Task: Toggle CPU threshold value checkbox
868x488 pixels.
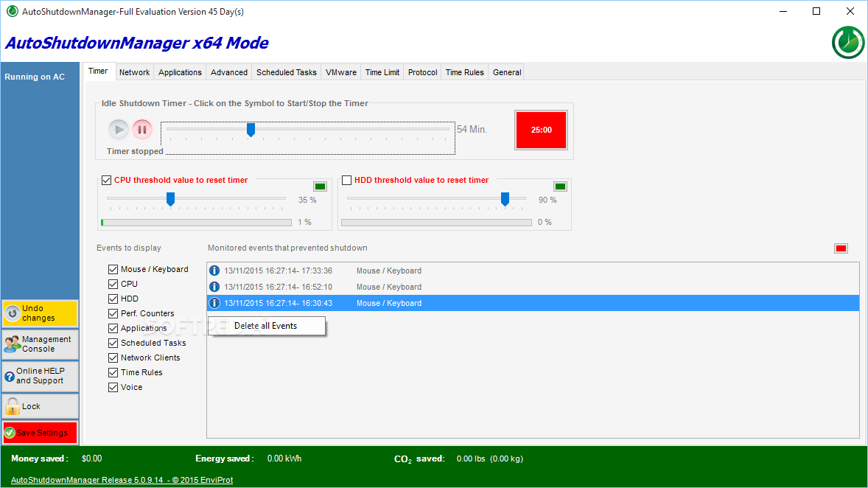Action: 107,180
